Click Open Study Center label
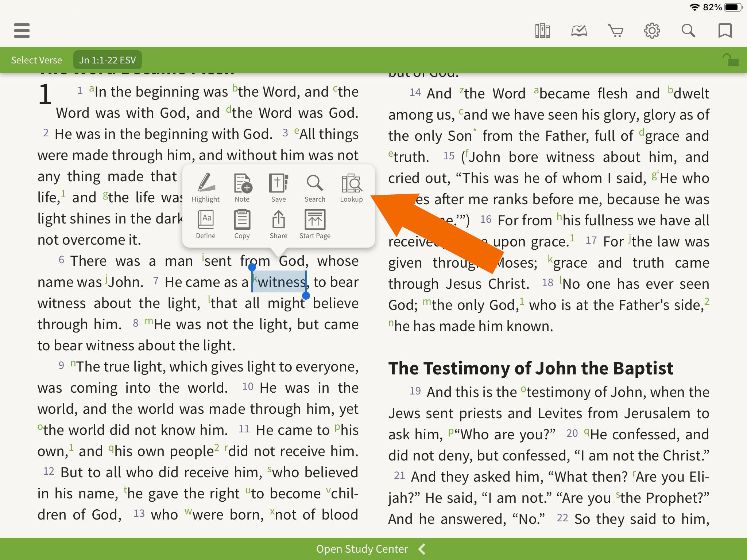This screenshot has height=560, width=747. [362, 549]
